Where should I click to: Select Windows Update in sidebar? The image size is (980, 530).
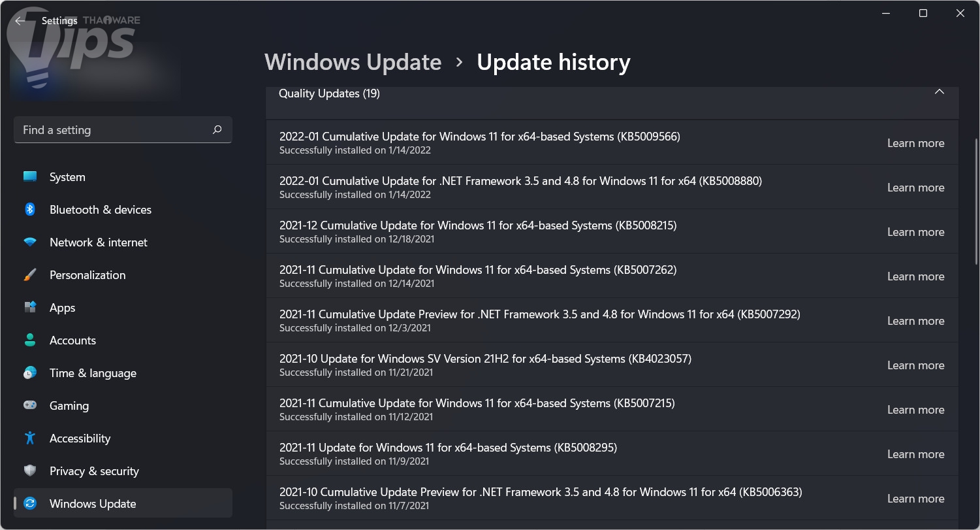[x=93, y=504]
